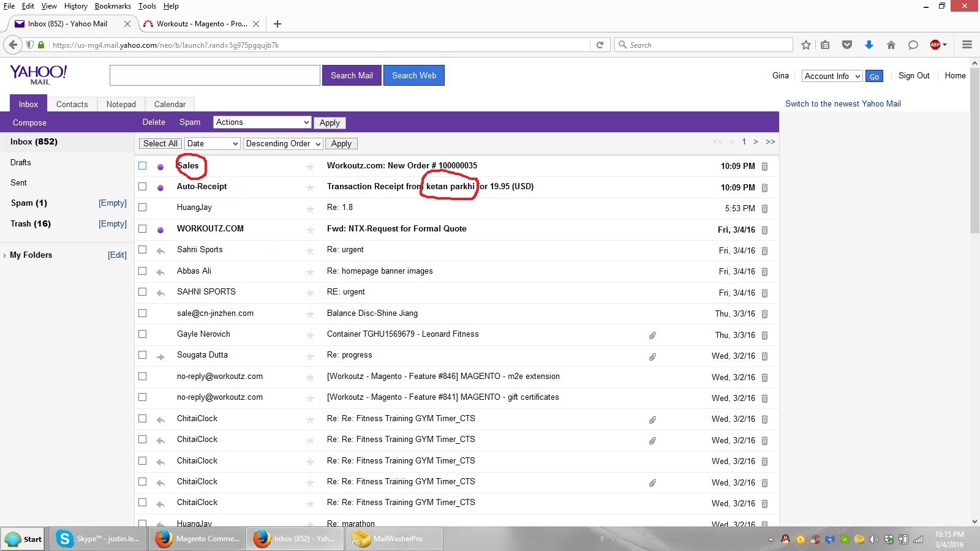
Task: Open the chat bubble toolbar icon
Action: 913,45
